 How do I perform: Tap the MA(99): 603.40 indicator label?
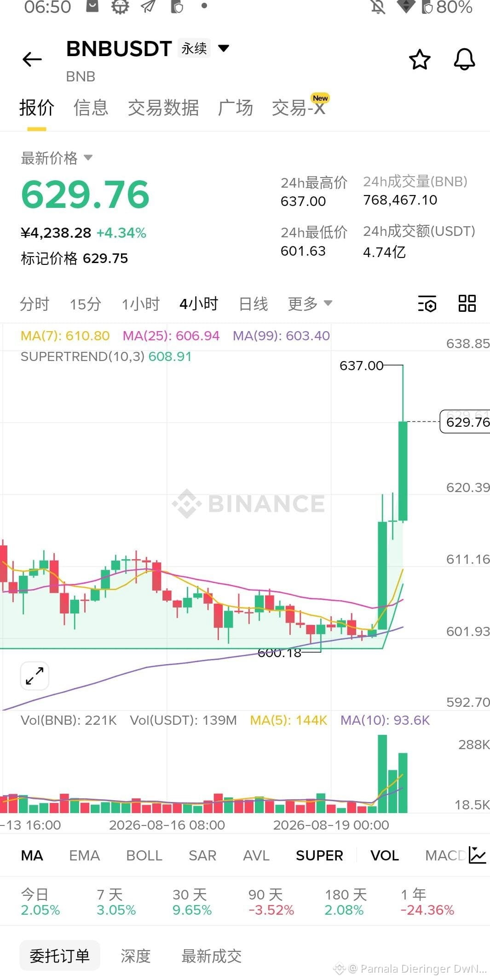tap(281, 336)
